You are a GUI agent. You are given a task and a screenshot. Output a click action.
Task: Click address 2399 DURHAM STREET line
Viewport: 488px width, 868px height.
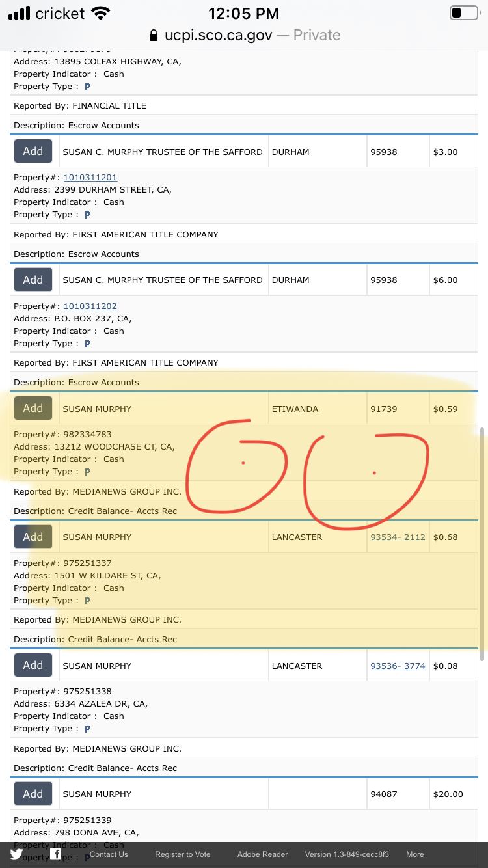(92, 189)
